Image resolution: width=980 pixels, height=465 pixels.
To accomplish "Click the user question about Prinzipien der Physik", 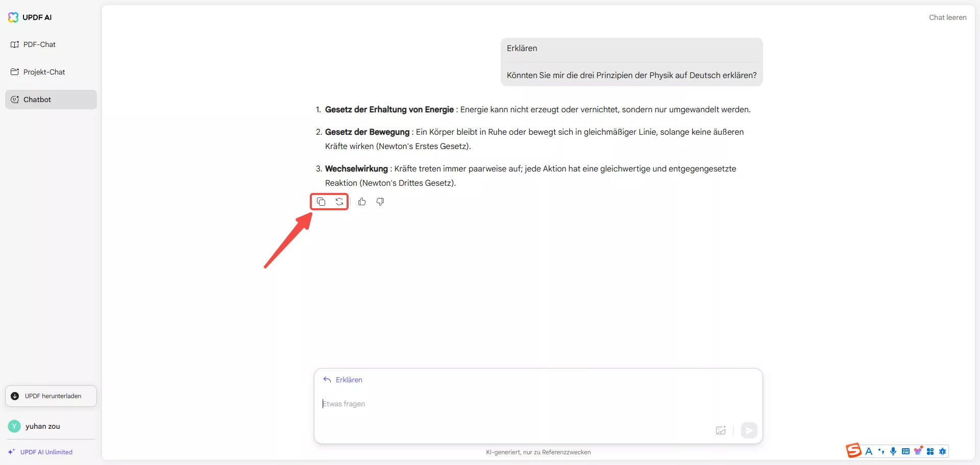I will [631, 76].
